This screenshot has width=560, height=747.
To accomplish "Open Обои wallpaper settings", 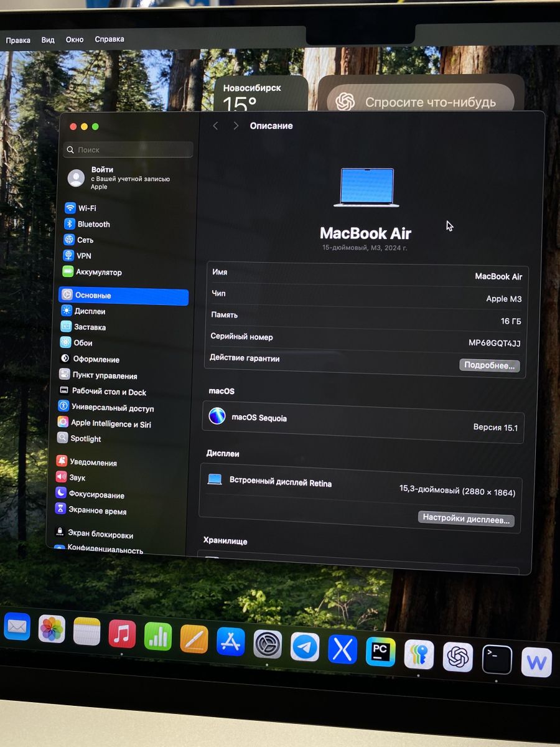I will point(77,343).
